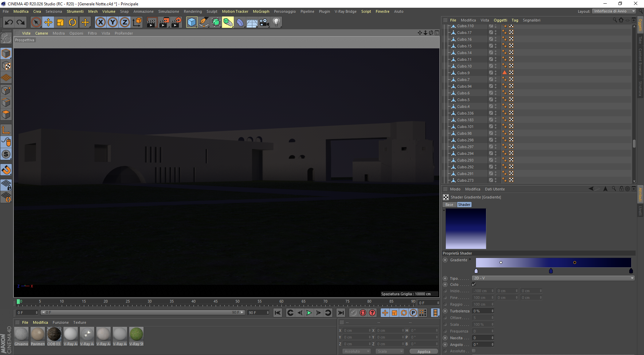The image size is (644, 355).
Task: Toggle X axis lock
Action: 100,23
